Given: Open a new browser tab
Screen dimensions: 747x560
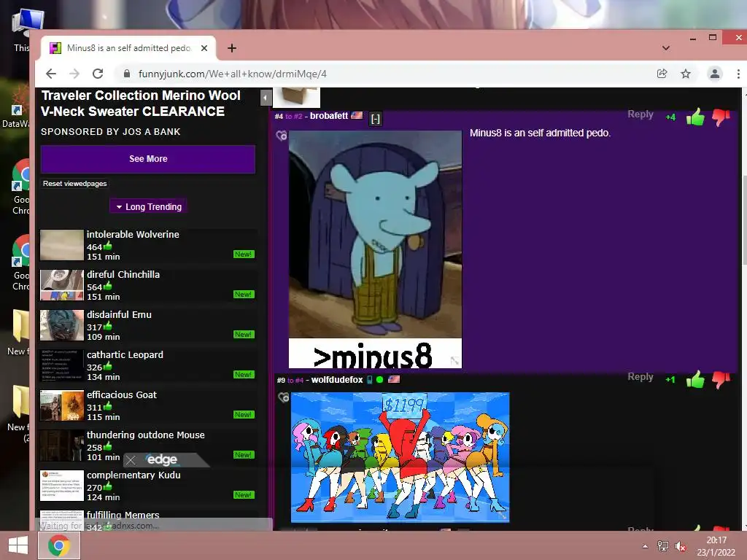Looking at the screenshot, I should (x=231, y=48).
